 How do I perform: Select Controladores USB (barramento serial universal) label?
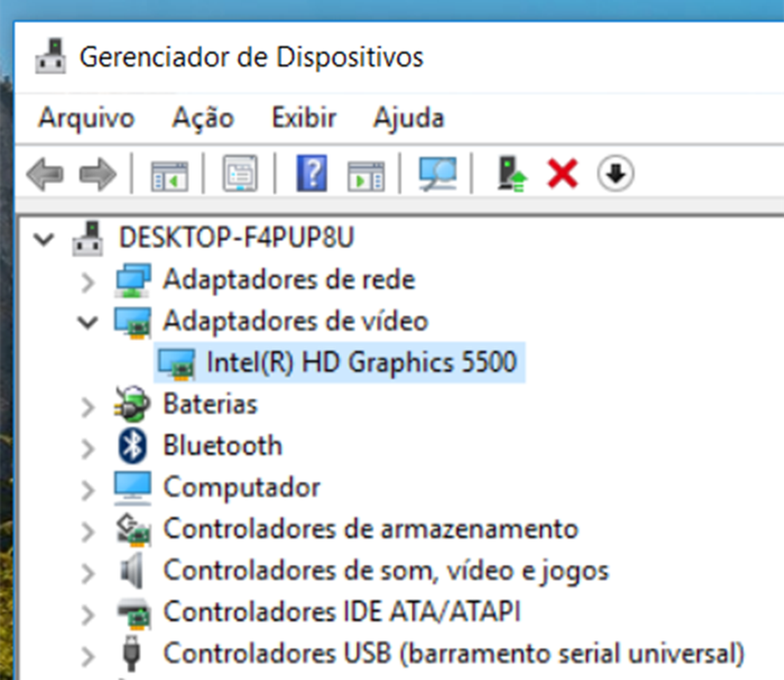pos(454,654)
